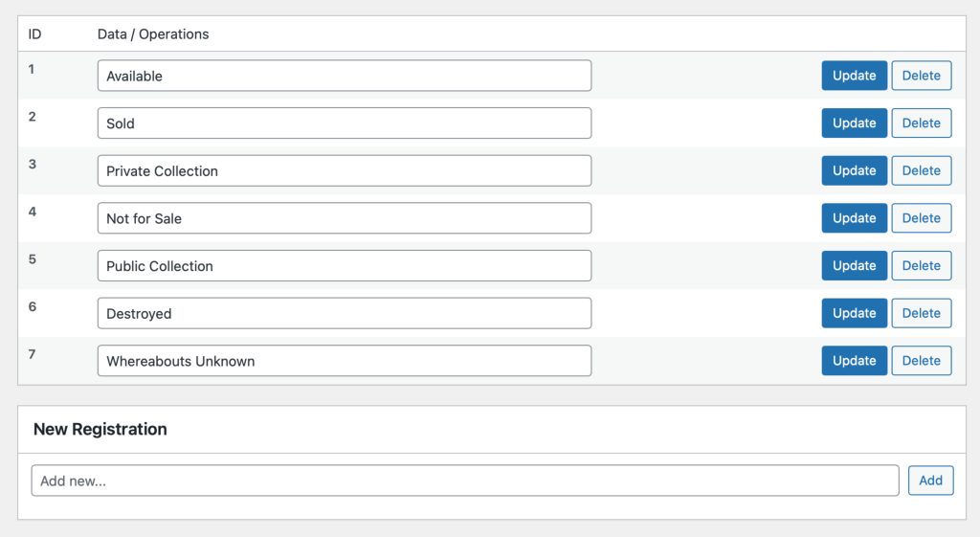Focus the Add new text field

[x=465, y=481]
